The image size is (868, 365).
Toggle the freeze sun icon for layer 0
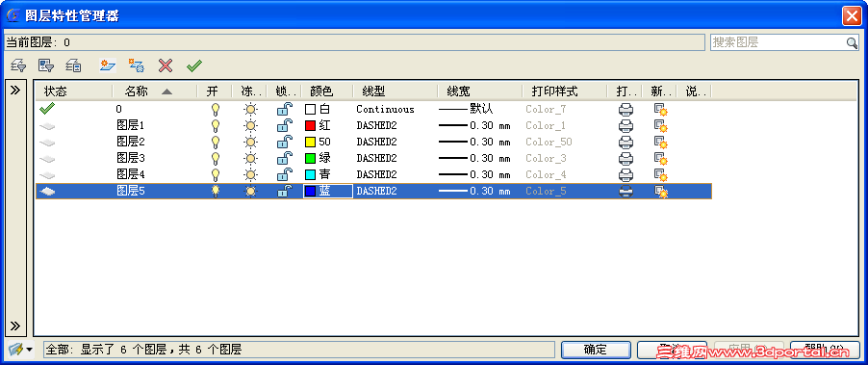(x=251, y=110)
